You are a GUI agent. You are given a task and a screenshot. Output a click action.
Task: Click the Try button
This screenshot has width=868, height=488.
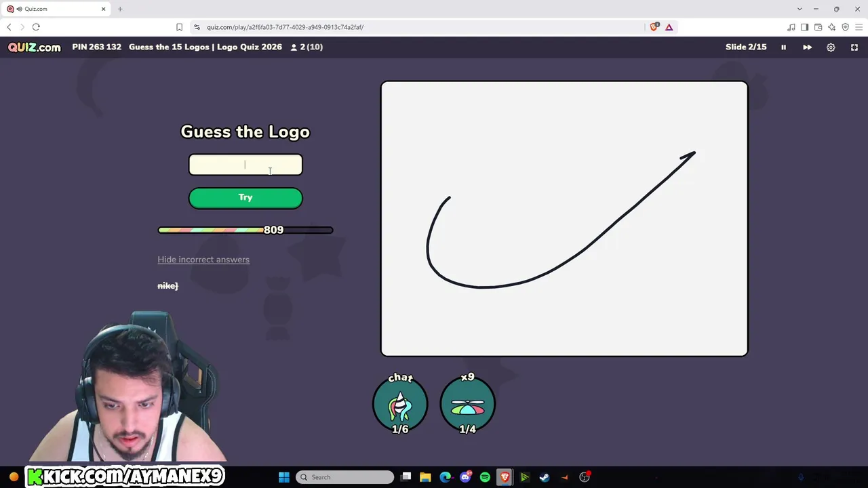[x=245, y=198]
